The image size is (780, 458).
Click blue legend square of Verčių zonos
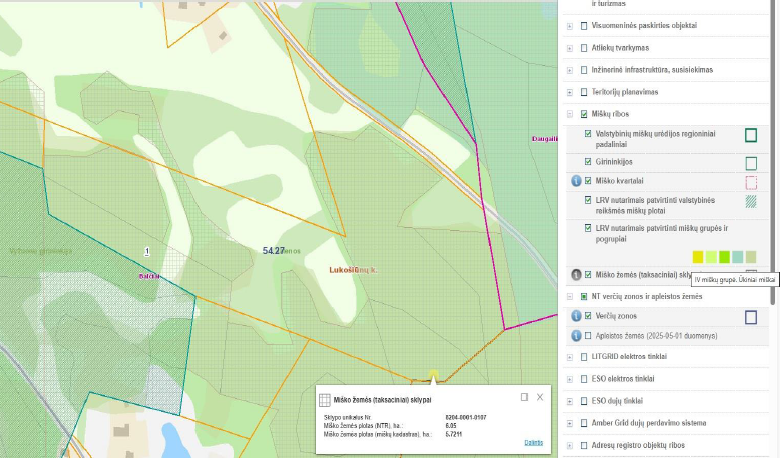(x=751, y=317)
